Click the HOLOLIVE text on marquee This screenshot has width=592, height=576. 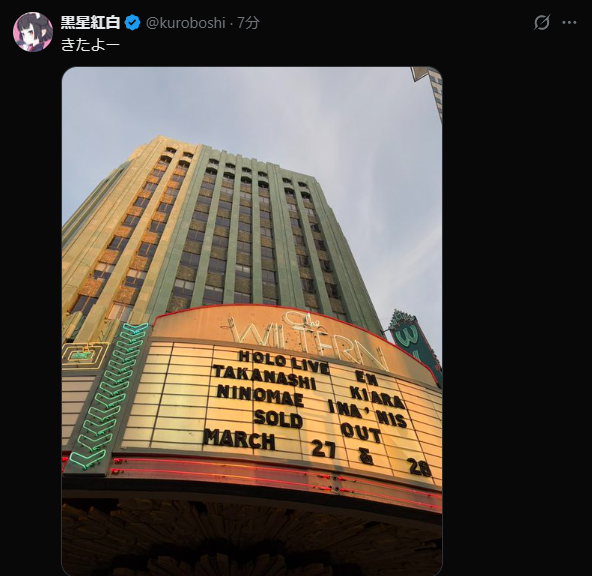[283, 361]
